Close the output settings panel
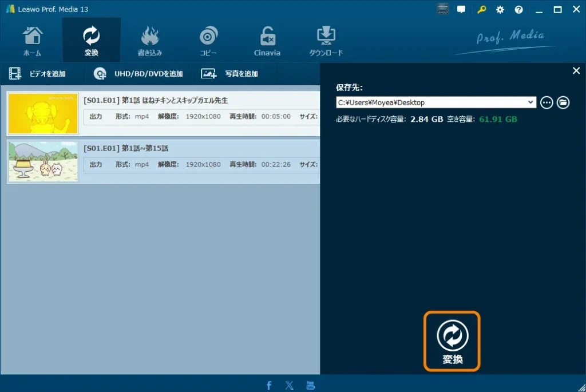 [x=576, y=70]
